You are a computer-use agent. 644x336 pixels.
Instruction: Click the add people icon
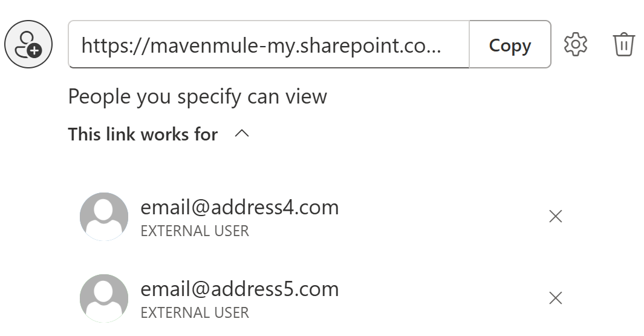pos(28,44)
